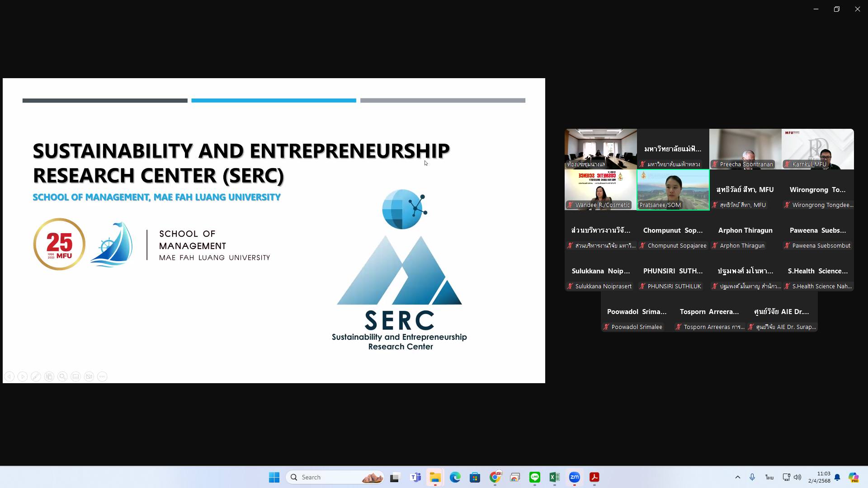Click School of Management, Mae Fah Luang subtitle
The height and width of the screenshot is (488, 868).
(156, 197)
